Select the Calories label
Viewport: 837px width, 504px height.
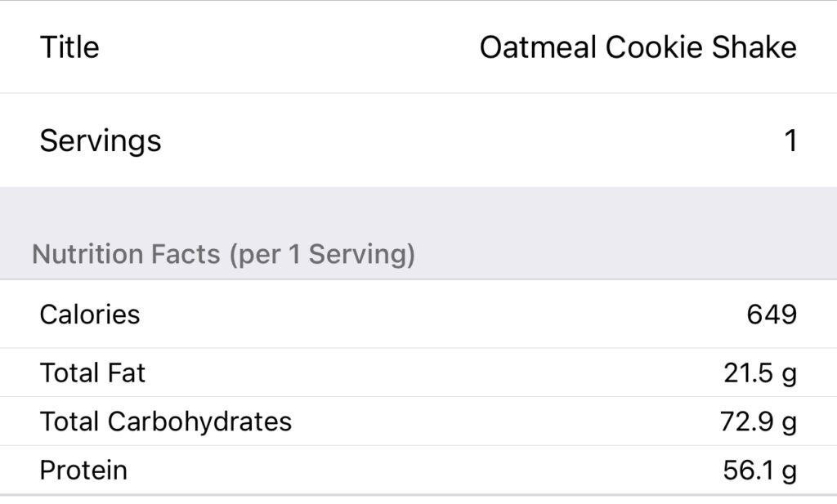tap(90, 314)
